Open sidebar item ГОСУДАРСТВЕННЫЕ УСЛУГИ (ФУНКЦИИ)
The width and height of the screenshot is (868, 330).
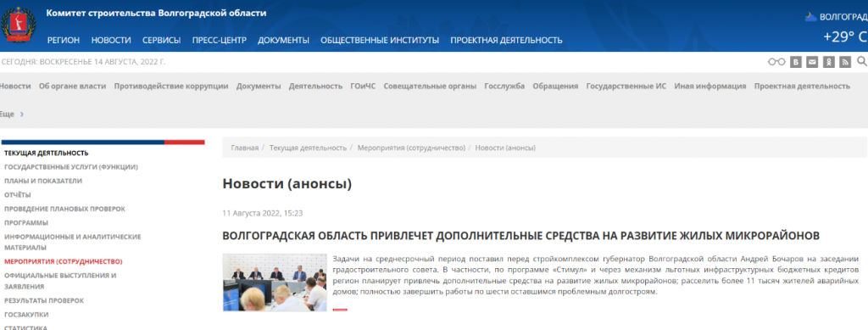[x=71, y=166]
